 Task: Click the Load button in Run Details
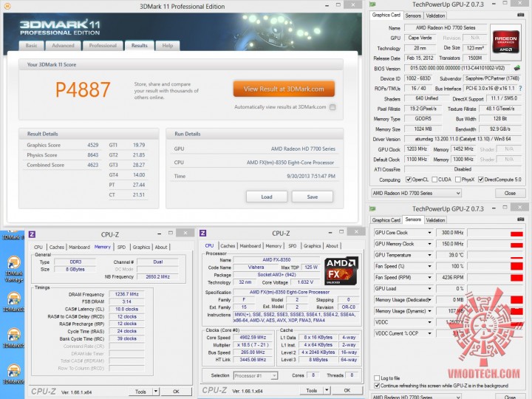coord(267,197)
